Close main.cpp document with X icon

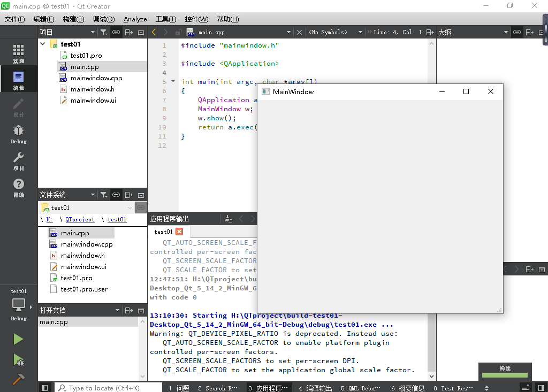click(x=299, y=32)
